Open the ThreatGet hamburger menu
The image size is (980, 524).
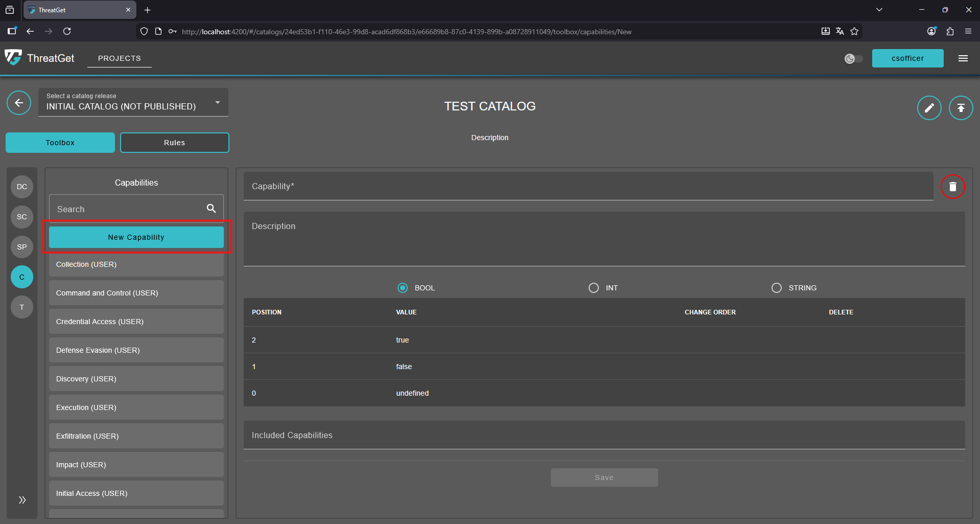963,58
